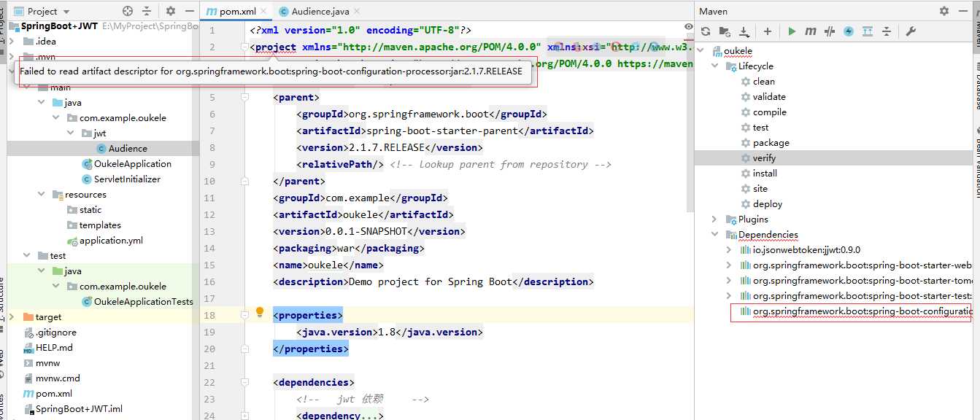Switch to pom.xml editor tab

[x=237, y=12]
